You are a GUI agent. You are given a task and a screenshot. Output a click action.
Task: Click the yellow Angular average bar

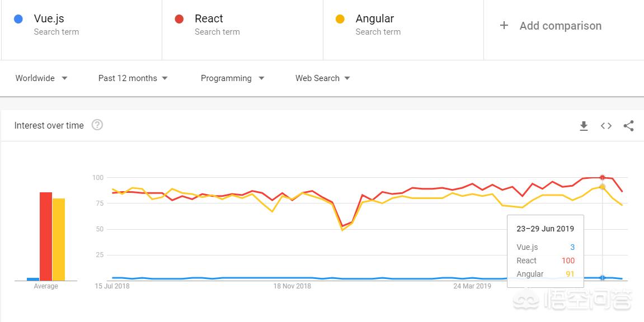(59, 240)
